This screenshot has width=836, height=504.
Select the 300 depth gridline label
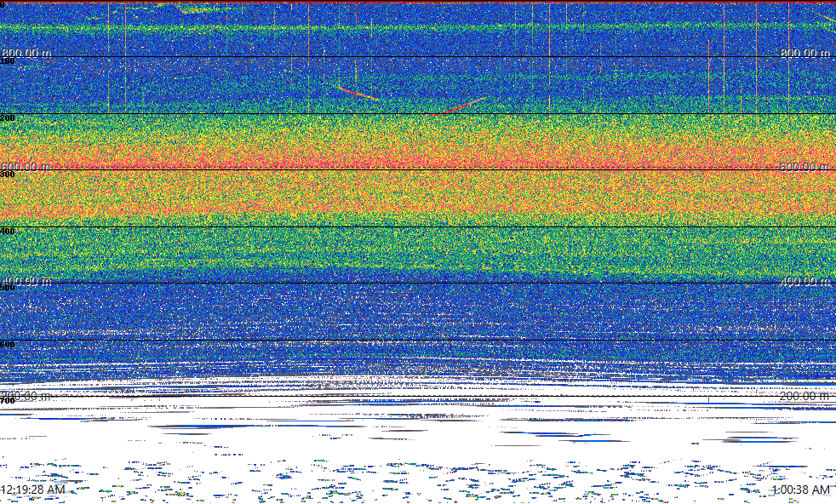tap(8, 174)
